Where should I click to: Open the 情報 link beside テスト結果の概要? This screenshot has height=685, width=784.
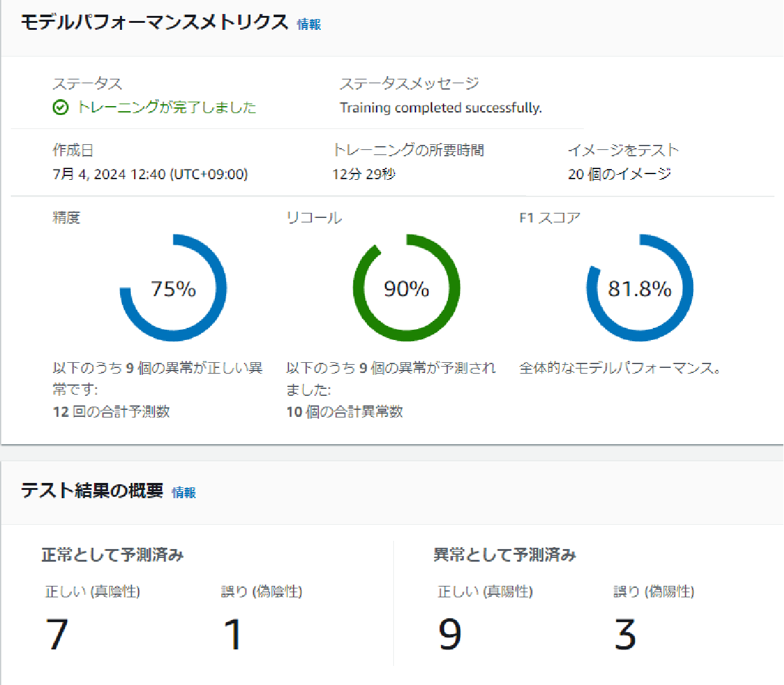(x=185, y=492)
